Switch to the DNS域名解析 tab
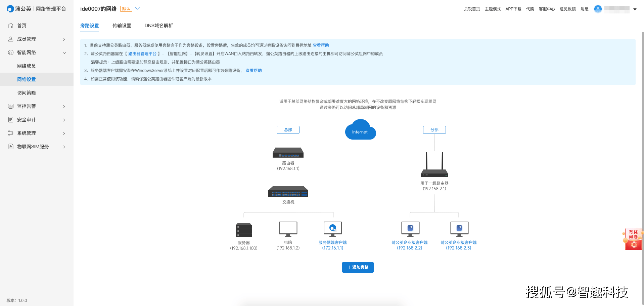Viewport: 644px width, 306px height. (159, 26)
